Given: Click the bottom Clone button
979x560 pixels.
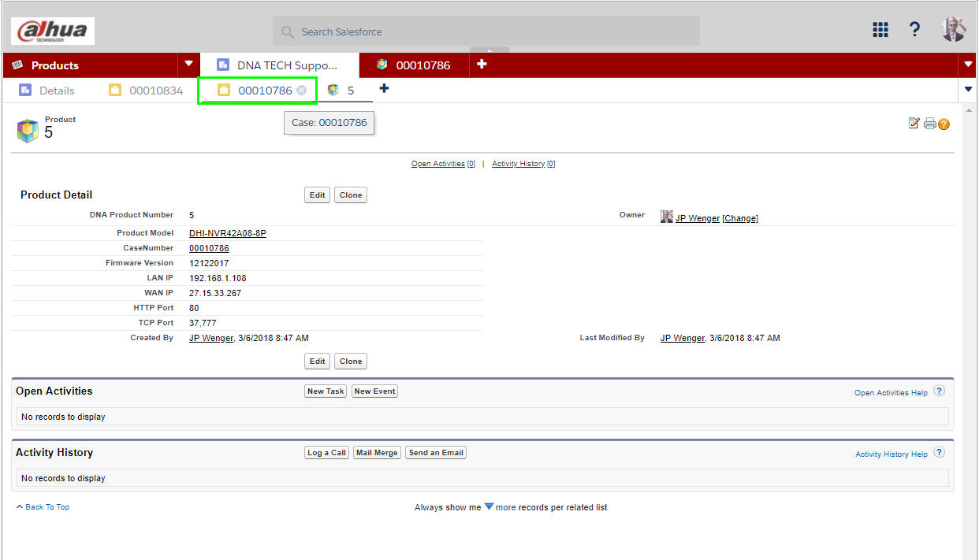Looking at the screenshot, I should [351, 362].
